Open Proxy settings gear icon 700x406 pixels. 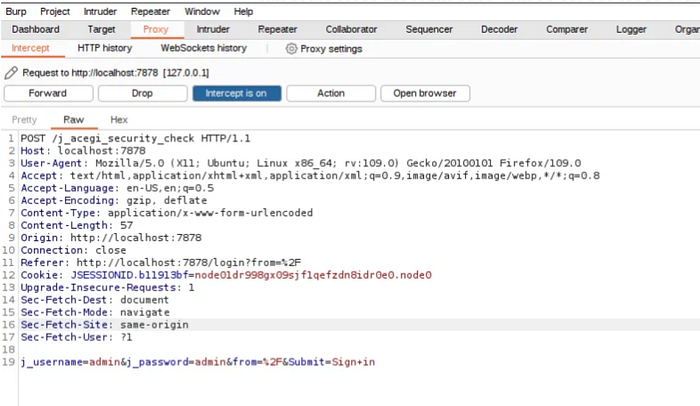(x=291, y=49)
